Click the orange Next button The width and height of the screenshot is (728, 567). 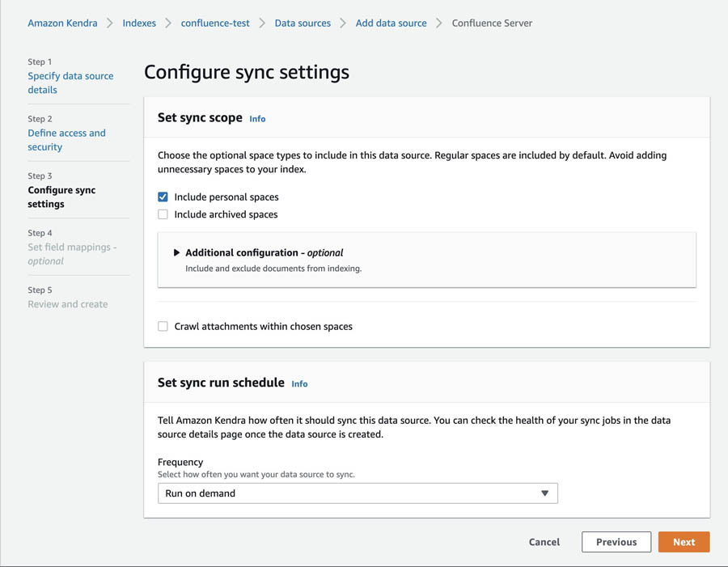pyautogui.click(x=684, y=542)
